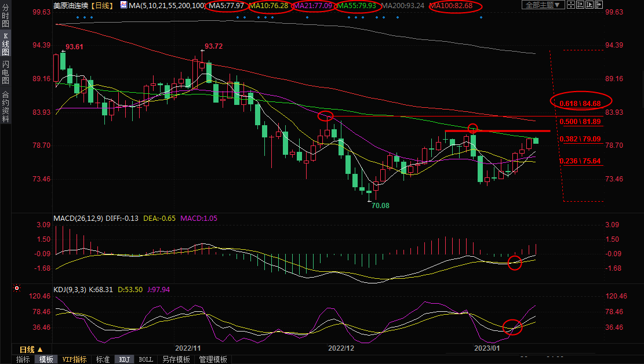Click the MA indicator chart icon

pyautogui.click(x=123, y=5)
